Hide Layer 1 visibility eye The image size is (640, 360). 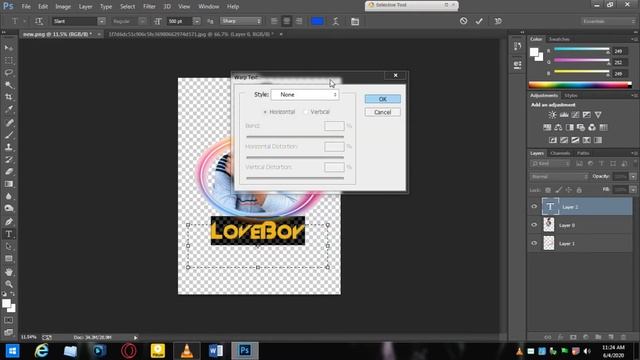(x=534, y=243)
